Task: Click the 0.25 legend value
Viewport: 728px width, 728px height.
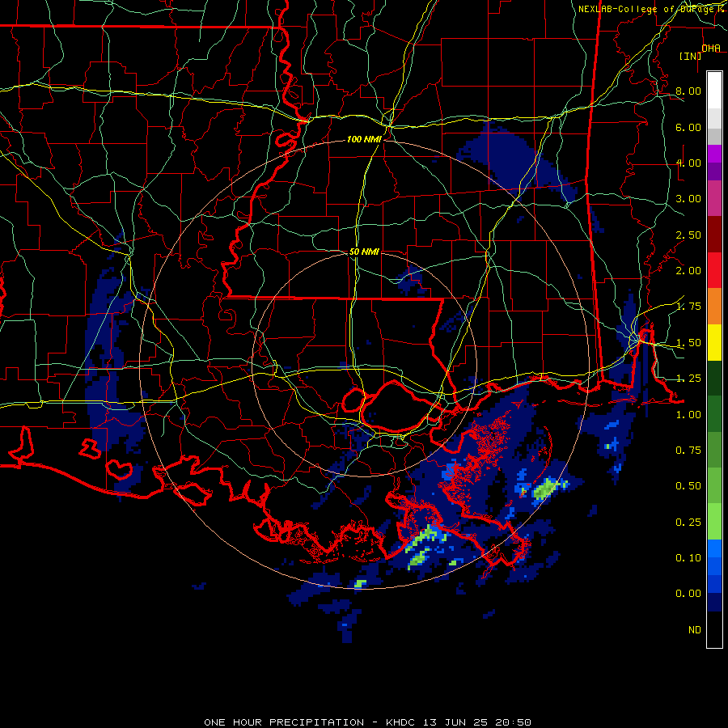Action: (x=688, y=523)
